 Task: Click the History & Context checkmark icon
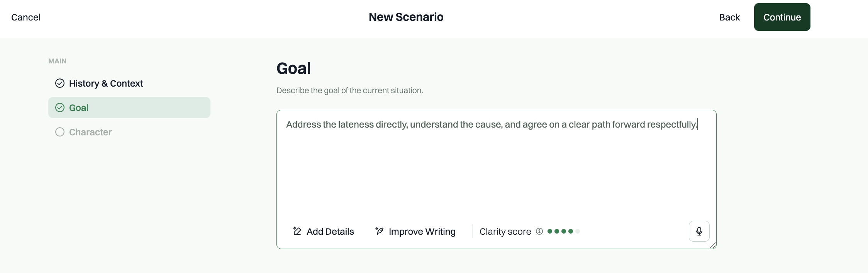pos(60,83)
